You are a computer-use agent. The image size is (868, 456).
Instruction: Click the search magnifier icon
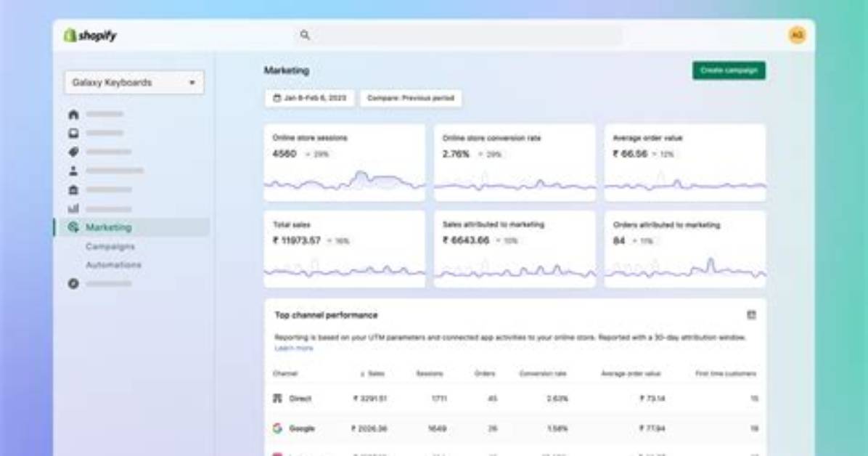click(305, 35)
